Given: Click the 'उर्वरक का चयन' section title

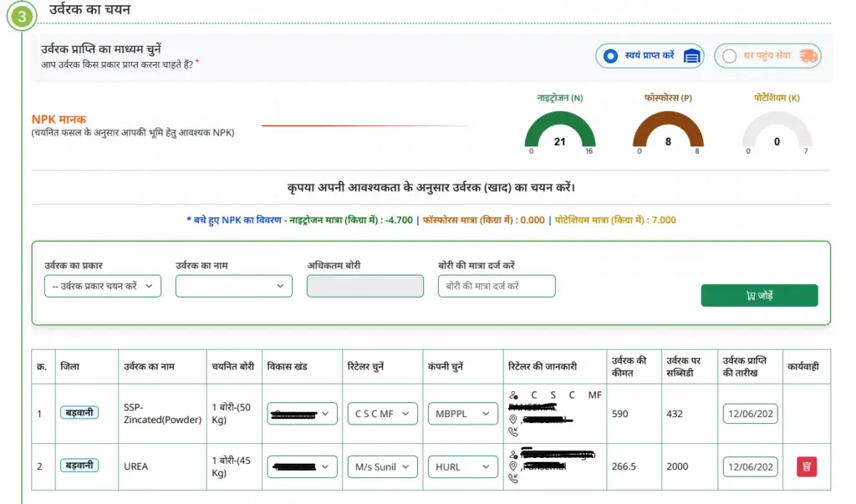Looking at the screenshot, I should click(x=89, y=9).
